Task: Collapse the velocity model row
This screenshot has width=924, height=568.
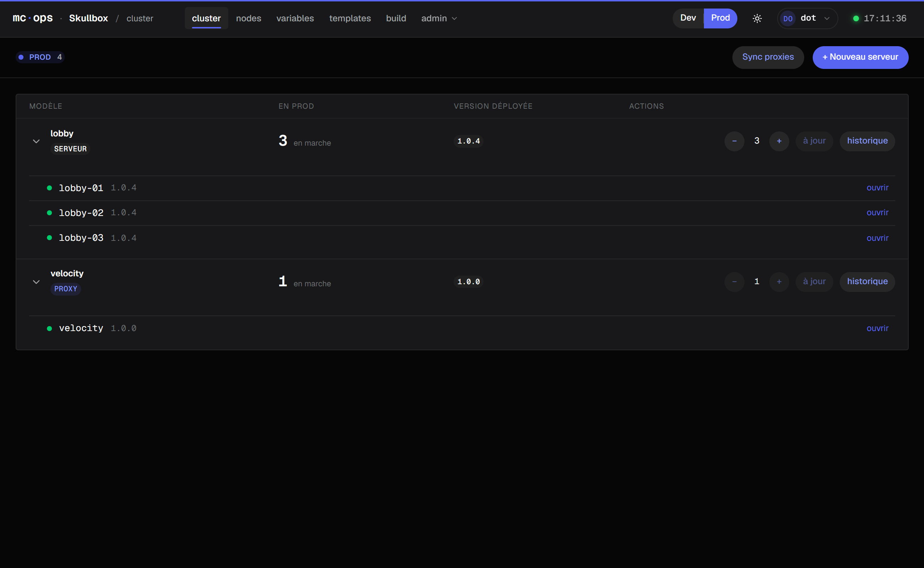Action: coord(36,282)
